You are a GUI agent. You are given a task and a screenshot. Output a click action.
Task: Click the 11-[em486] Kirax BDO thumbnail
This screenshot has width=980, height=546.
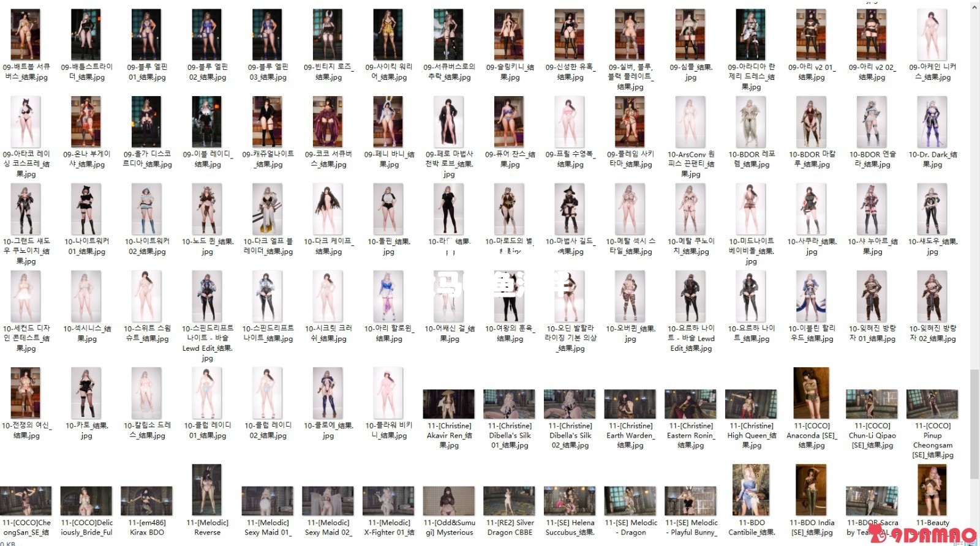click(146, 501)
